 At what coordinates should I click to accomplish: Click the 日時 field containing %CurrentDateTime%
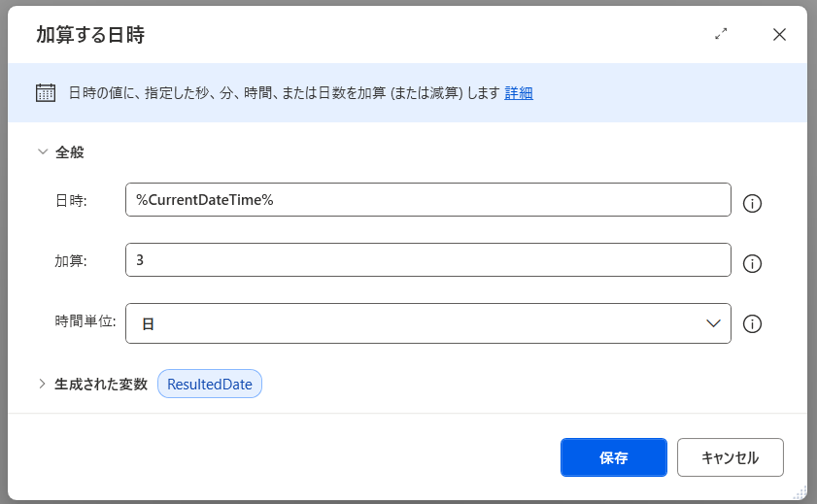click(x=427, y=199)
